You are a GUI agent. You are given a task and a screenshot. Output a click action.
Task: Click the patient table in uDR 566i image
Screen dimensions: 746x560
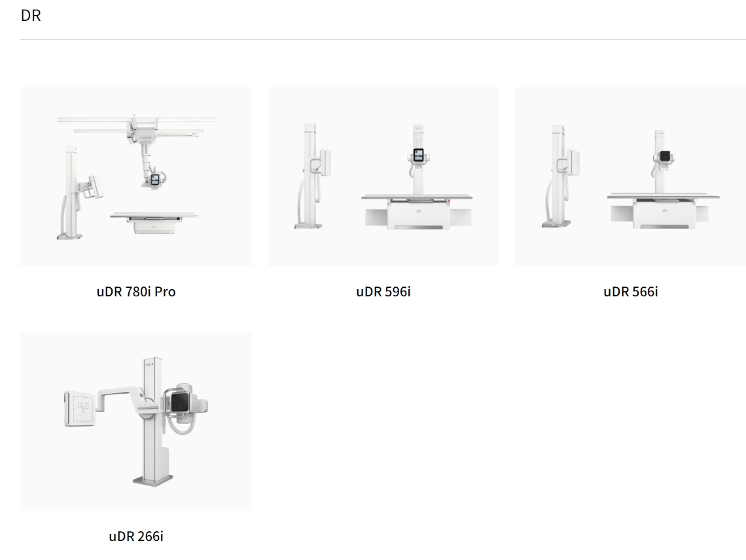[x=663, y=211]
